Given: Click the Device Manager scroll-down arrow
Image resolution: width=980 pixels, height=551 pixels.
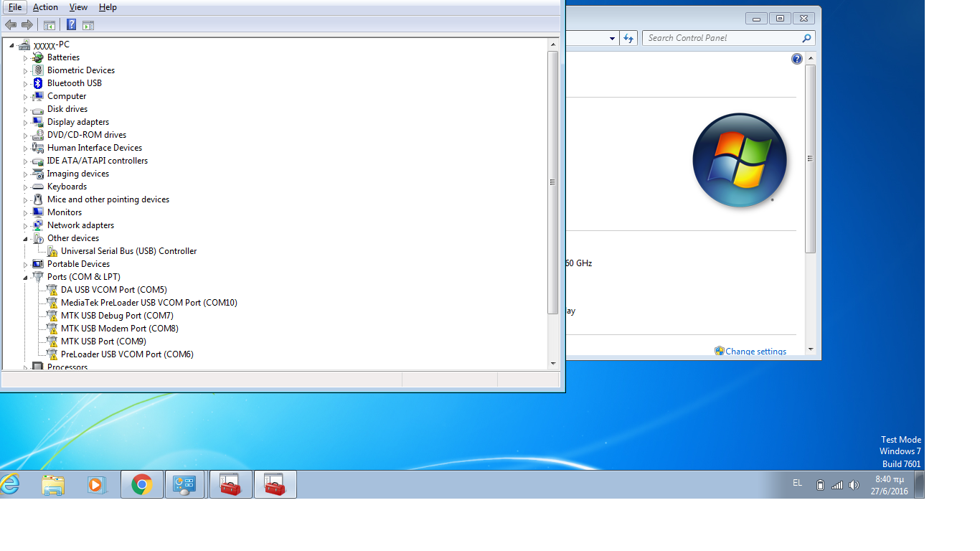Looking at the screenshot, I should click(553, 364).
